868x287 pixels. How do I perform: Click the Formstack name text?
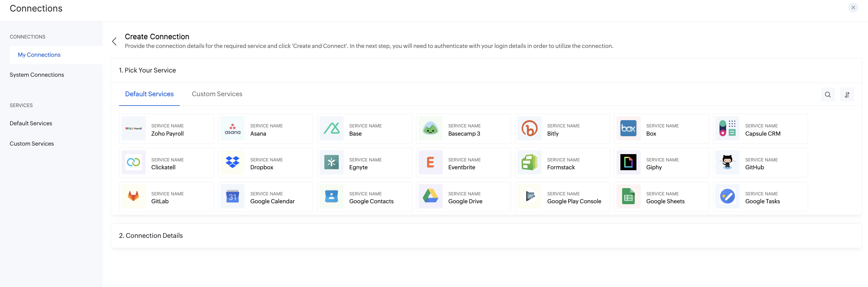(x=561, y=167)
